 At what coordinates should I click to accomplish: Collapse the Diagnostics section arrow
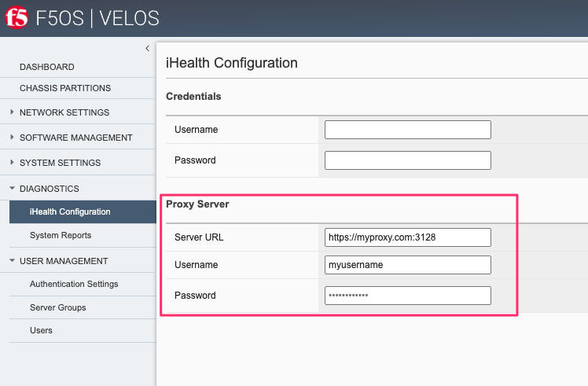12,189
